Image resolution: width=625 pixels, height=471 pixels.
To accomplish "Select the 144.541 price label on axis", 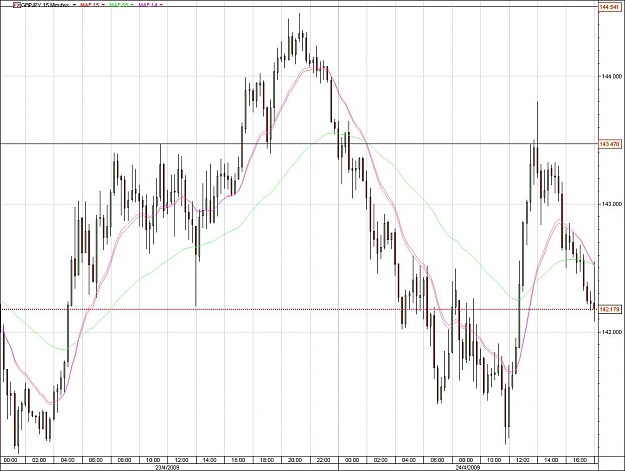I will [x=609, y=7].
